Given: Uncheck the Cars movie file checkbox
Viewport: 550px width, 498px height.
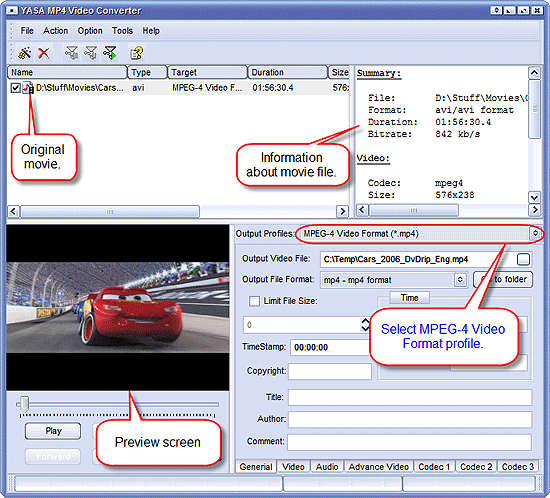Looking at the screenshot, I should tap(15, 88).
